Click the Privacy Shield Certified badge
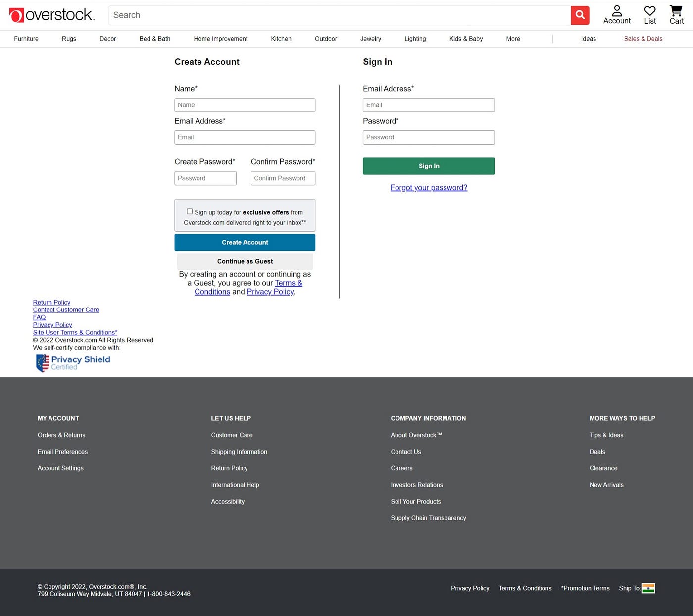The width and height of the screenshot is (693, 616). [73, 362]
